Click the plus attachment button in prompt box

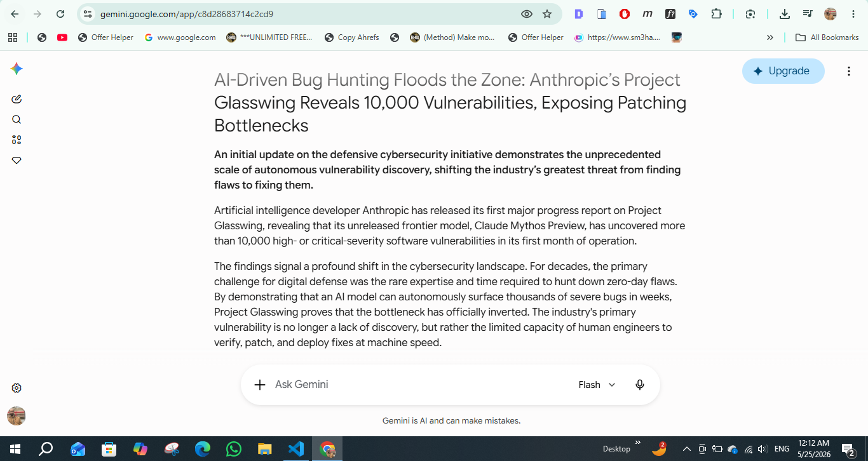click(x=259, y=384)
